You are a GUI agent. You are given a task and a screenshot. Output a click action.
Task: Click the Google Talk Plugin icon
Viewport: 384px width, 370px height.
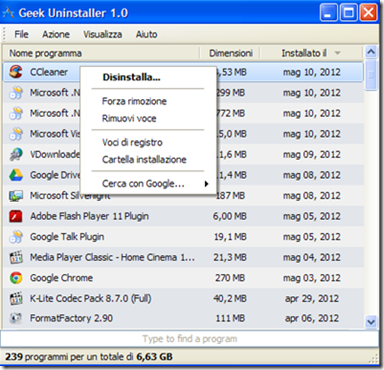(16, 237)
